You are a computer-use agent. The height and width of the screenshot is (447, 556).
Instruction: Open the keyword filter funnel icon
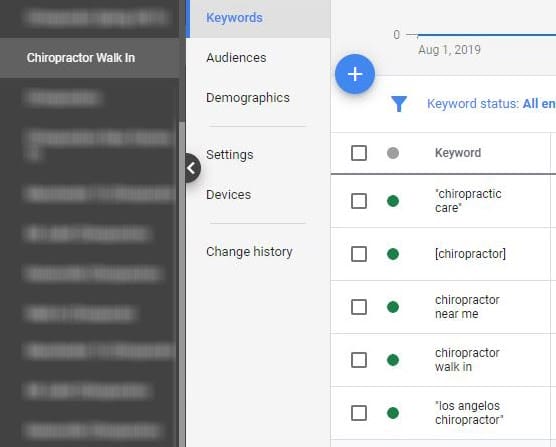pyautogui.click(x=399, y=104)
